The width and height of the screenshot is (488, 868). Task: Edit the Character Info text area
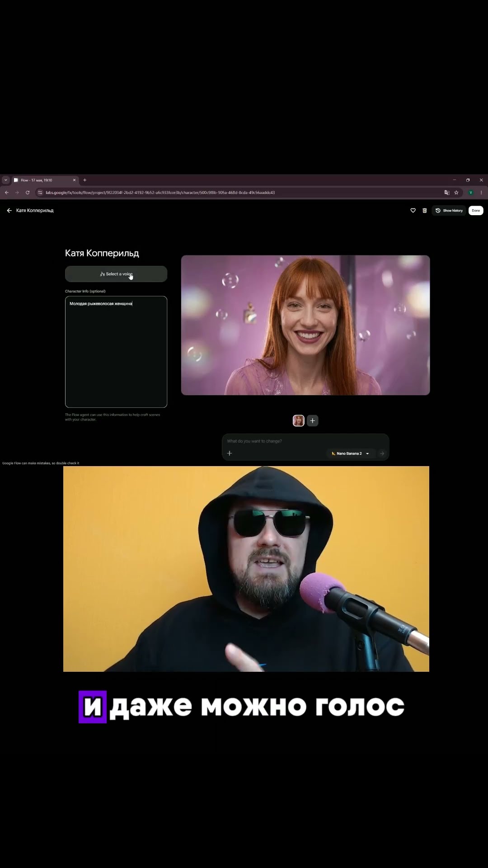click(x=116, y=352)
